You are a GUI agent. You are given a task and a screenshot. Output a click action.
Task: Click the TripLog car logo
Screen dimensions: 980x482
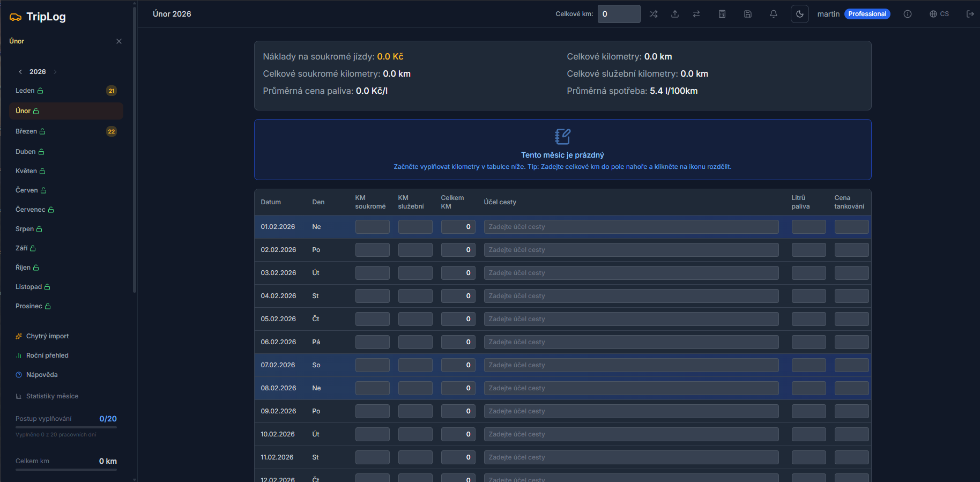click(x=16, y=17)
